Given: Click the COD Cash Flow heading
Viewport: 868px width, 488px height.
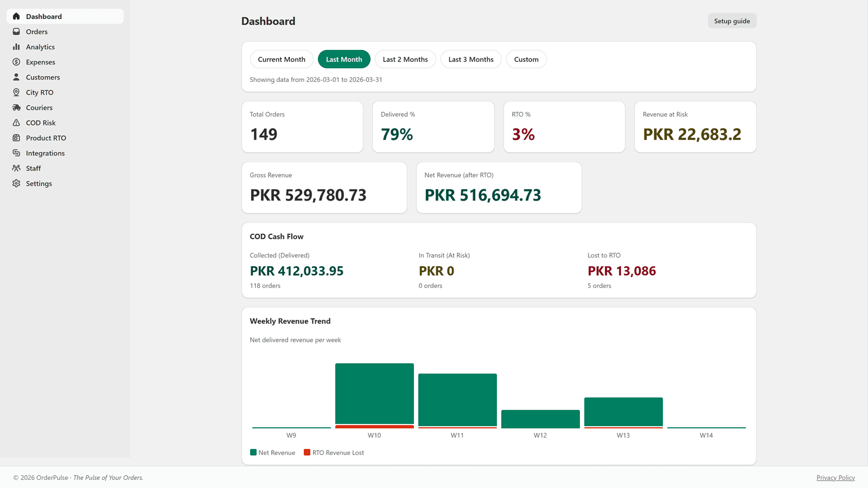Looking at the screenshot, I should point(277,236).
